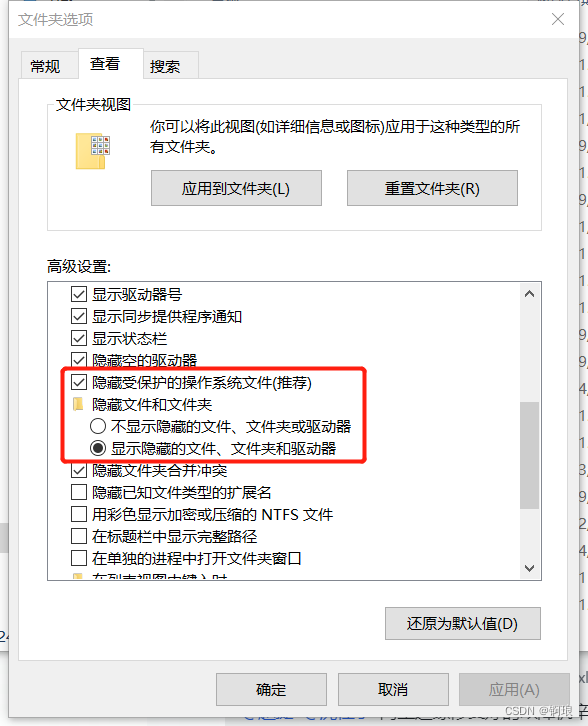Screen dimensions: 588x726
Task: Click the folder view icon with grid thumbnails
Action: tap(93, 151)
